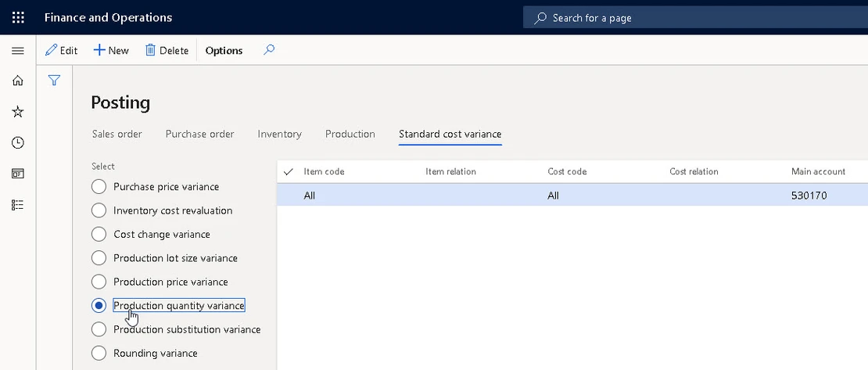Select Inventory cost revaluation radio button
This screenshot has height=370, width=868.
(99, 210)
